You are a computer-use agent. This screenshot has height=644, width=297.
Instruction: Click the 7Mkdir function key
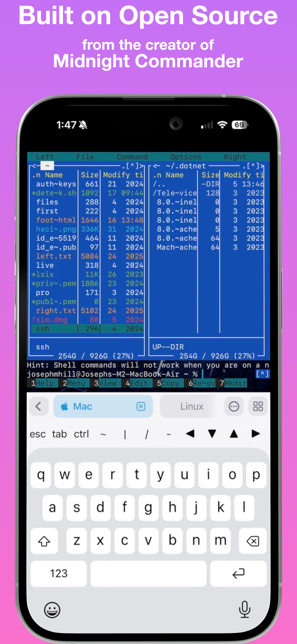(233, 383)
